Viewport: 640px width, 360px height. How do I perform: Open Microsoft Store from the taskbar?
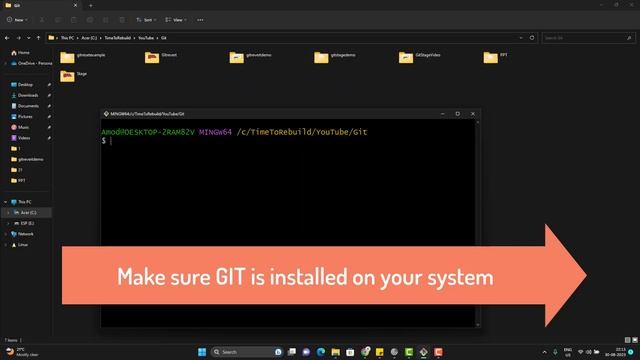pos(350,352)
